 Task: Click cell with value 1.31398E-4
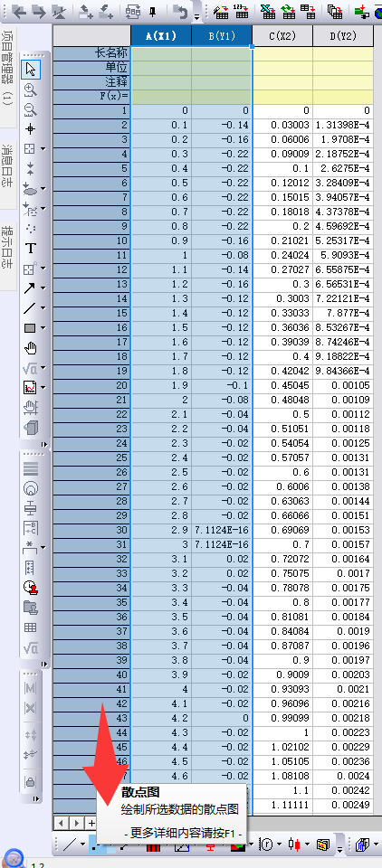[x=342, y=125]
